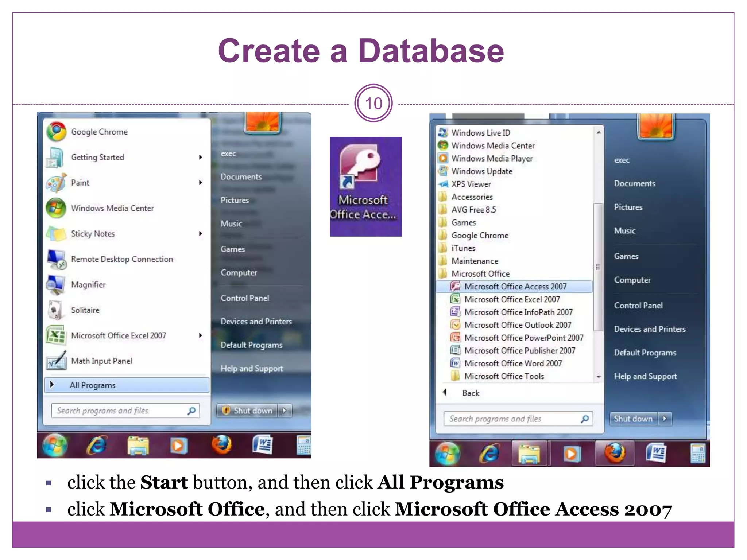747x560 pixels.
Task: Open Music in the left Start menu
Action: pos(231,224)
